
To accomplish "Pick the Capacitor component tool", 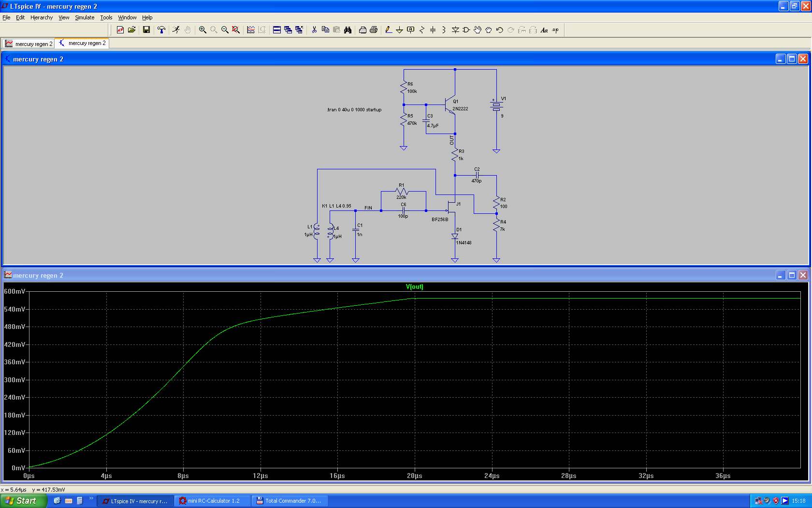I will click(433, 30).
